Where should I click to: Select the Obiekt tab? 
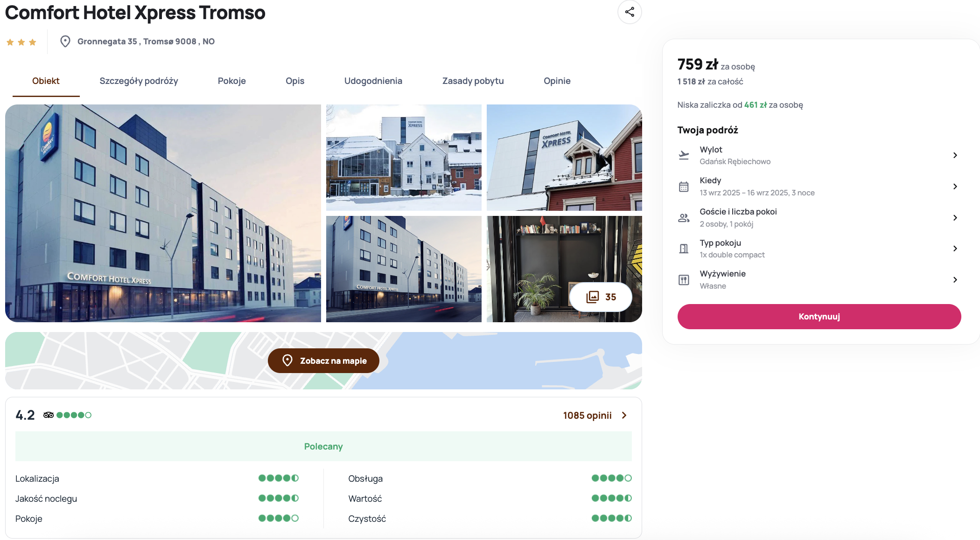coord(46,81)
